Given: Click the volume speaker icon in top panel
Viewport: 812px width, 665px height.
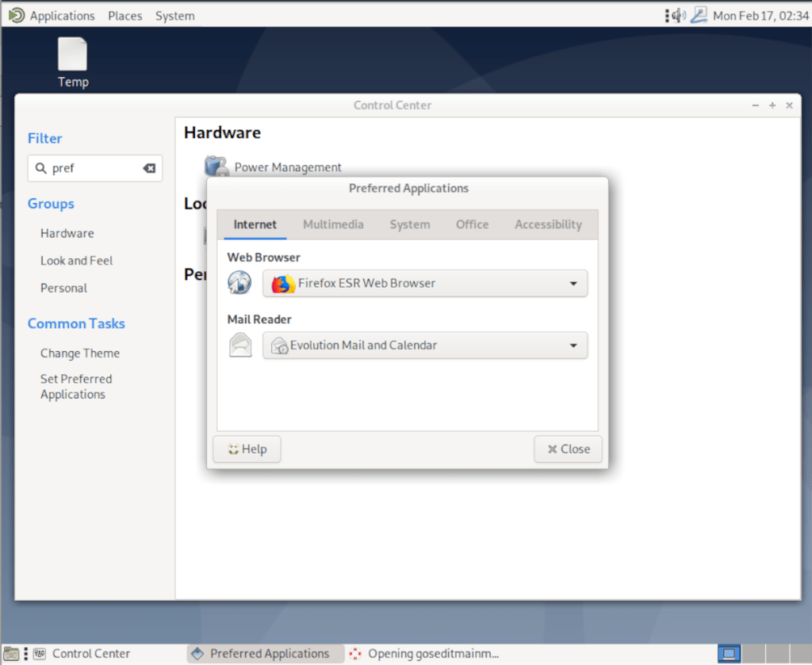Looking at the screenshot, I should click(x=678, y=14).
